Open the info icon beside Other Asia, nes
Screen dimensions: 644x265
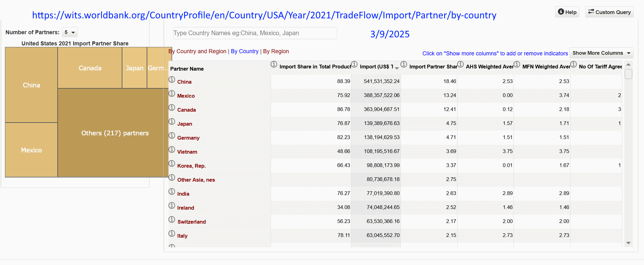[x=172, y=178]
